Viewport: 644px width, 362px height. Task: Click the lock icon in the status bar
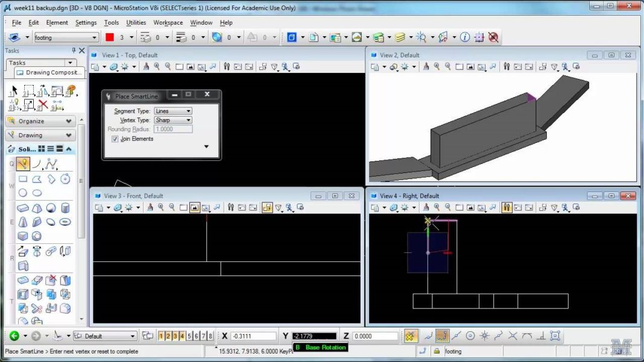click(x=437, y=350)
